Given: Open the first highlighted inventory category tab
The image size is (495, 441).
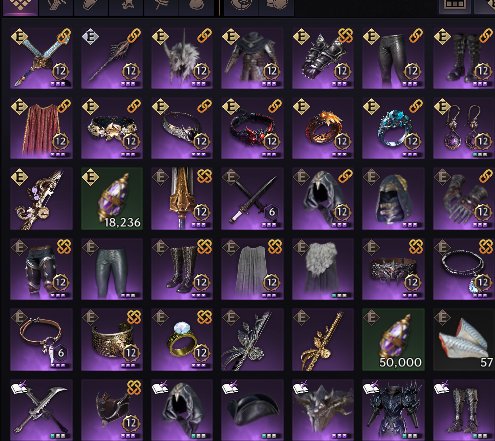Looking at the screenshot, I should [x=21, y=7].
